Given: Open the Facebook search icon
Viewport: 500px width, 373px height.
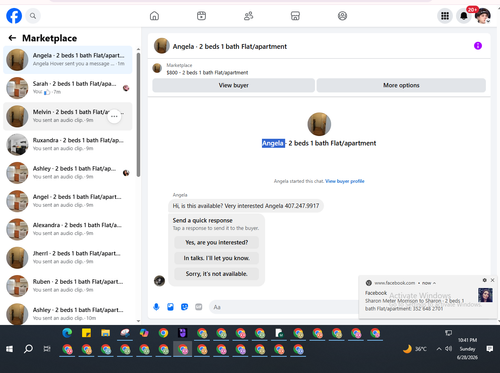Looking at the screenshot, I should pos(33,16).
